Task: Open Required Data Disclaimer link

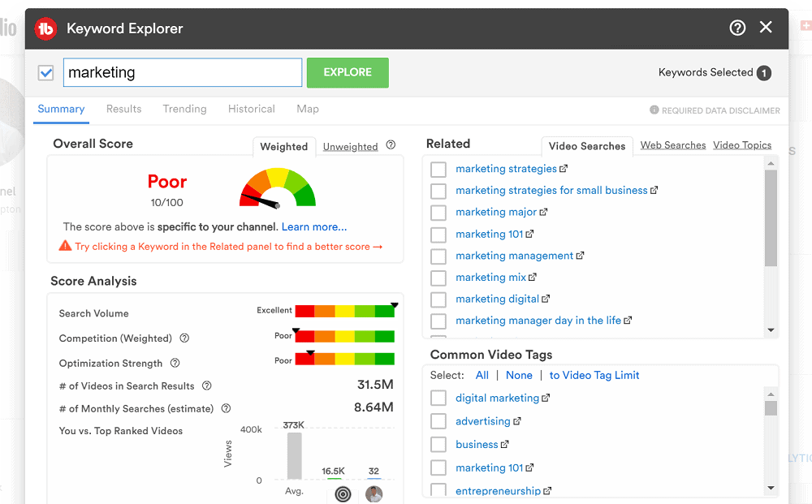Action: [720, 110]
